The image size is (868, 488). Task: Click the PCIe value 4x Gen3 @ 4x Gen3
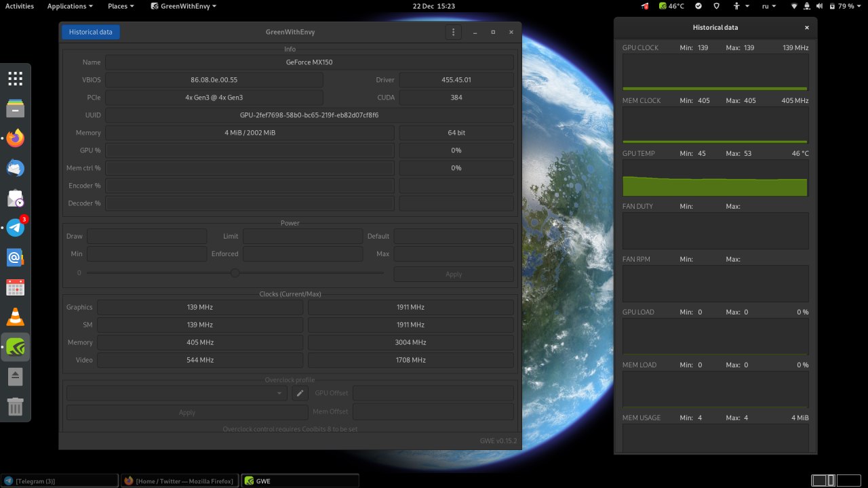coord(214,98)
